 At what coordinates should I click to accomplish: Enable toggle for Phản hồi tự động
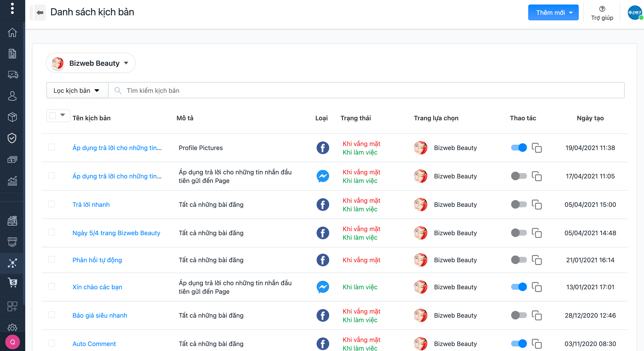(x=519, y=260)
